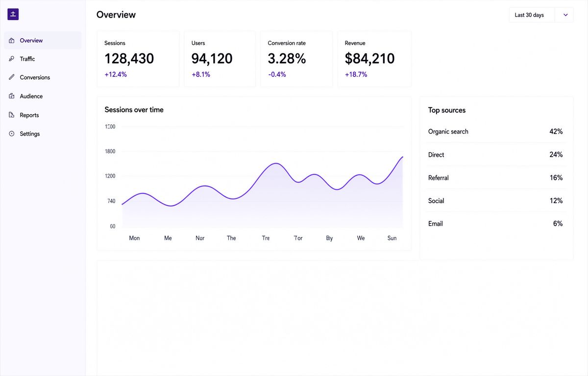The image size is (588, 376).
Task: Click the We label on chart axis
Action: pos(361,238)
